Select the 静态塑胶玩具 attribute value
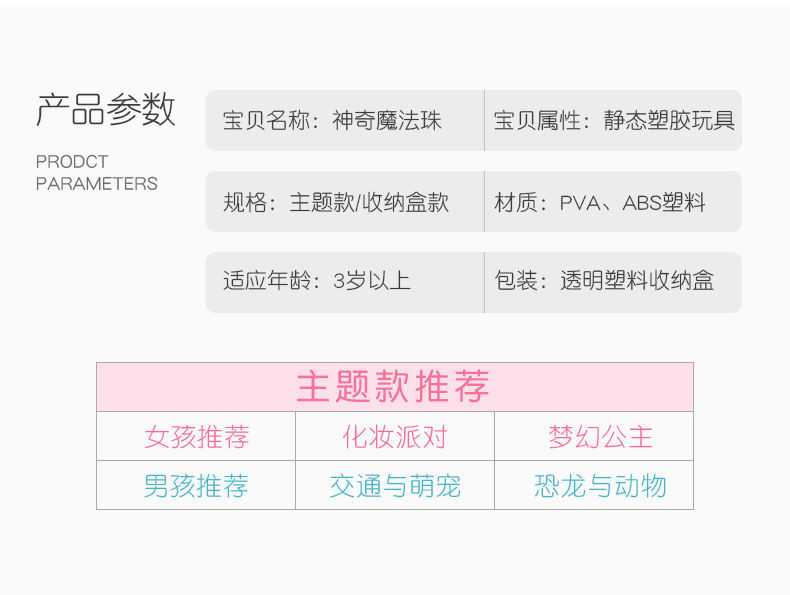The image size is (790, 595). [x=669, y=121]
